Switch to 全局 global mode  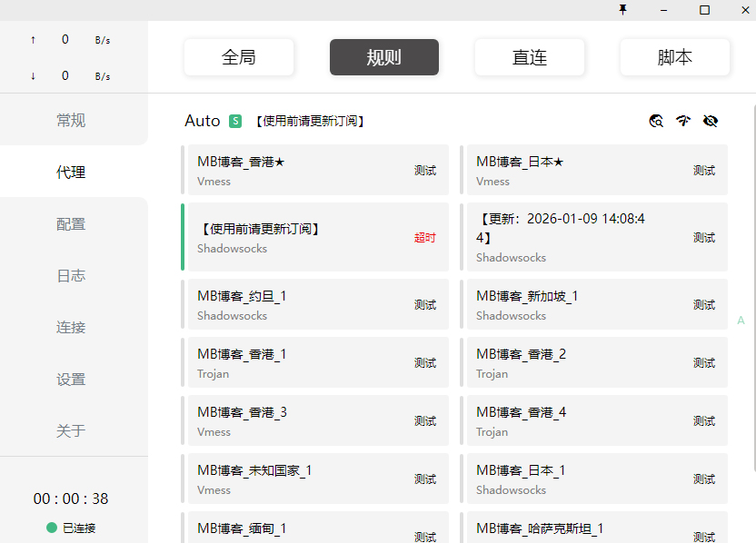coord(239,57)
